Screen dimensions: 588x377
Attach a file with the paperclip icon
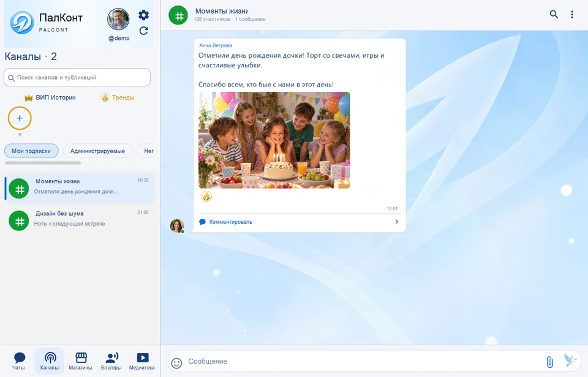[550, 362]
